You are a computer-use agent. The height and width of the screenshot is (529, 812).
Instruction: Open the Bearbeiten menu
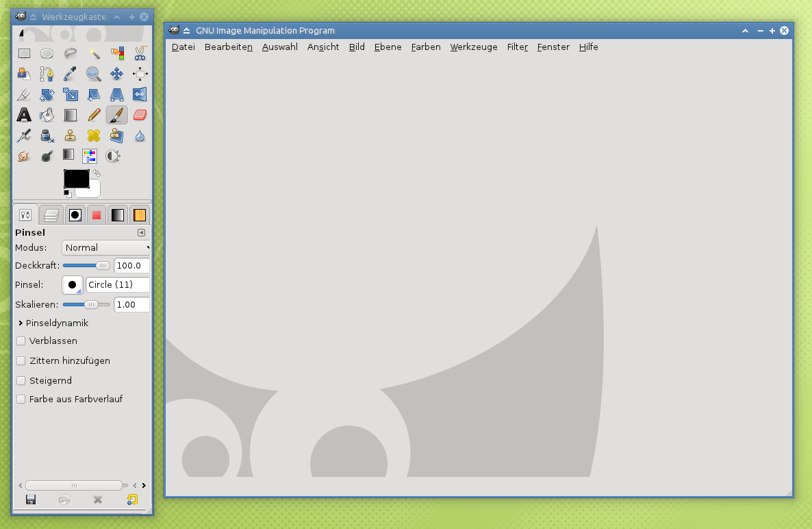pos(229,47)
